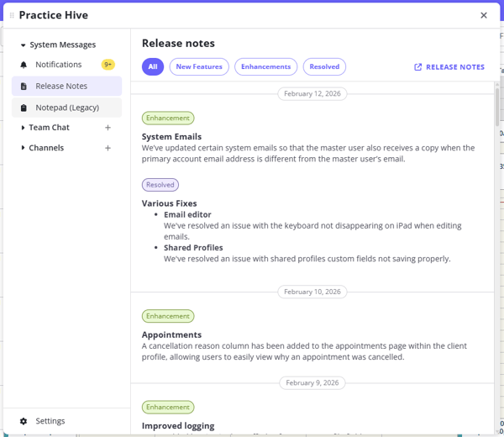
Task: Expand the Team Chat section
Action: pos(23,128)
